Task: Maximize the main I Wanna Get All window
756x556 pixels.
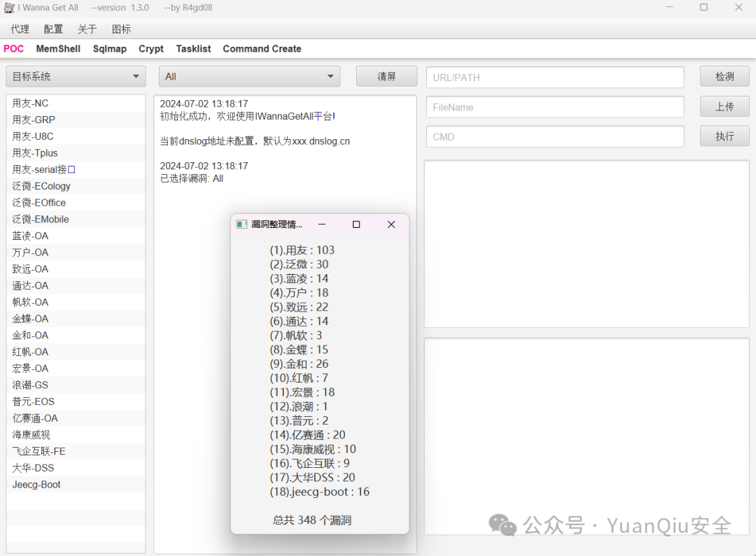Action: 704,7
